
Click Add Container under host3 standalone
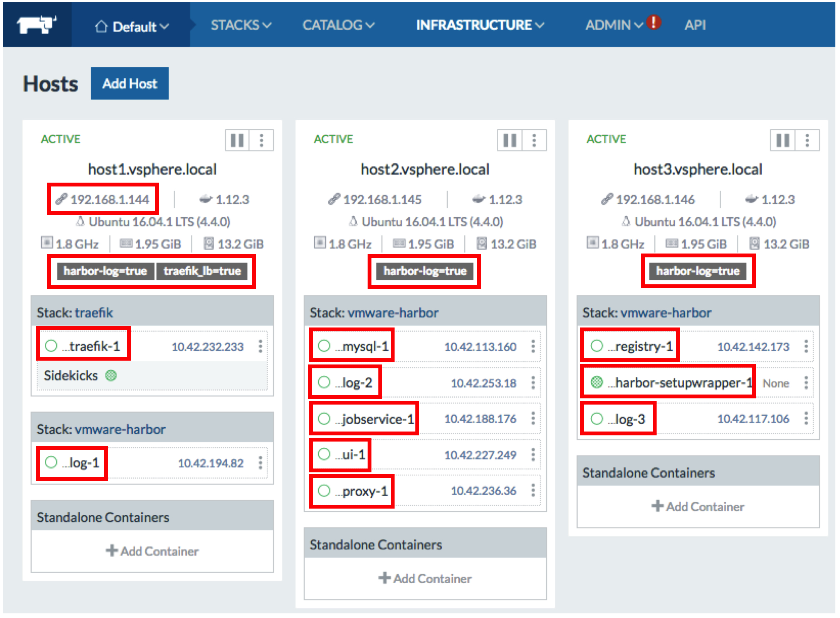(x=698, y=506)
